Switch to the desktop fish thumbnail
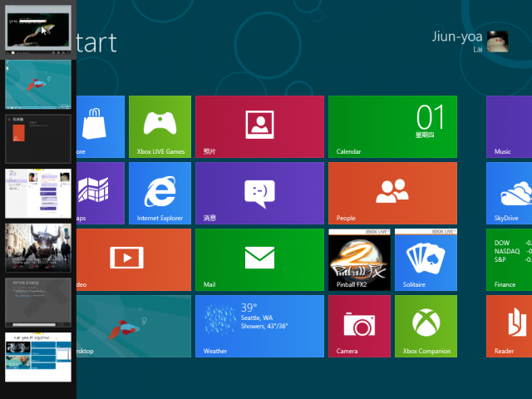 [38, 85]
